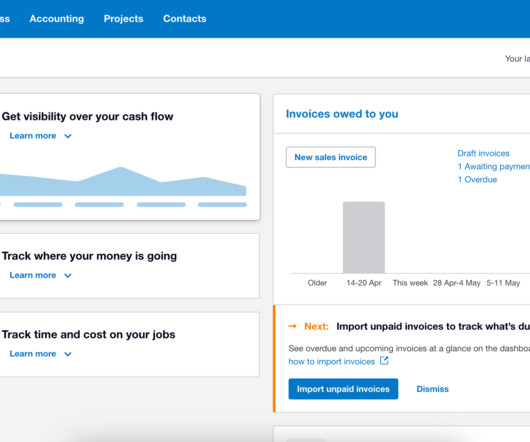530x442 pixels.
Task: Open the 1 Overdue invoices link
Action: pyautogui.click(x=477, y=179)
